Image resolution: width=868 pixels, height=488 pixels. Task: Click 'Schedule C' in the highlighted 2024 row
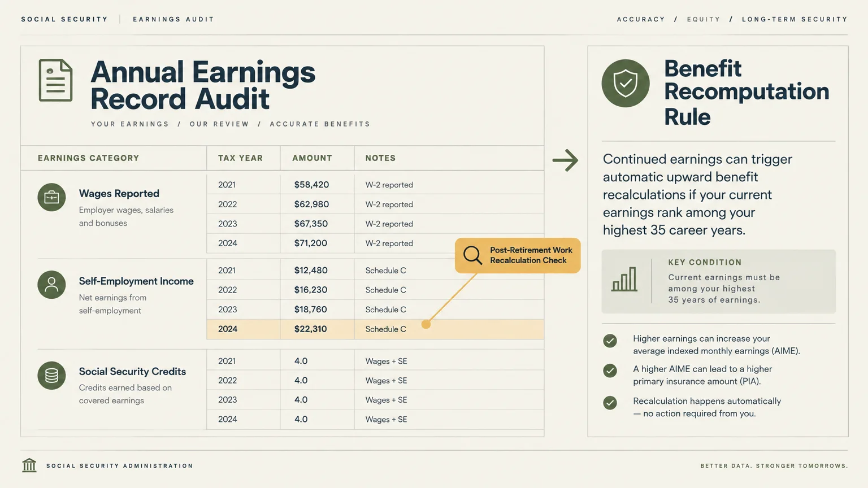click(385, 329)
